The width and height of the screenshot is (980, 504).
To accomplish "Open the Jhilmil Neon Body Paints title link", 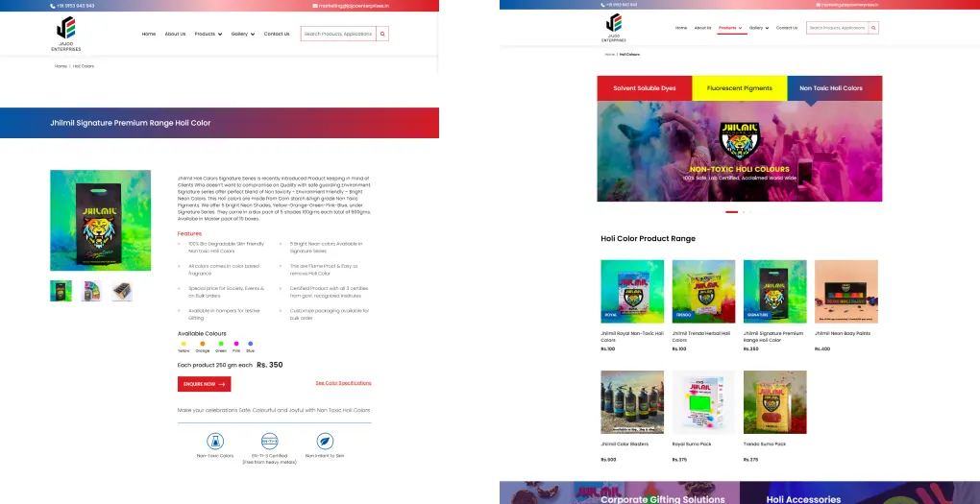I will coord(843,333).
